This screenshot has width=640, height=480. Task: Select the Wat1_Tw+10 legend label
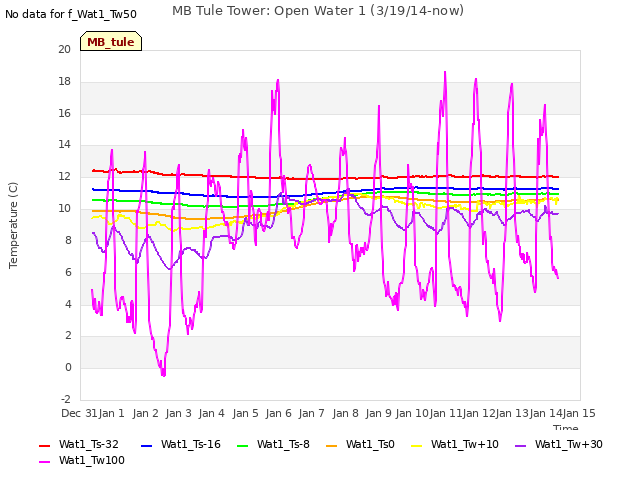click(464, 444)
